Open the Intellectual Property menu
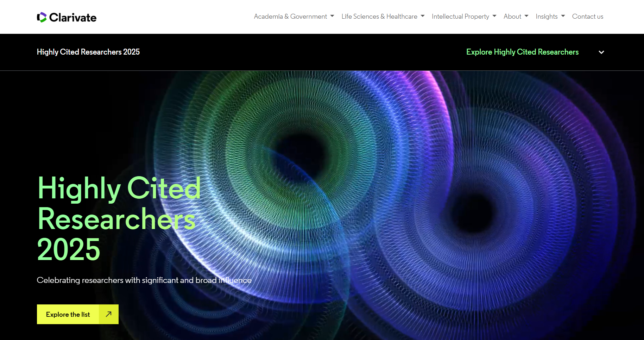Screen dimensions: 644x340 [x=460, y=17]
